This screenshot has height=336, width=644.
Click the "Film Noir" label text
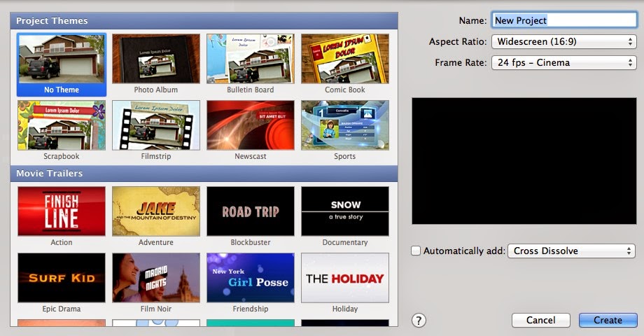point(156,309)
